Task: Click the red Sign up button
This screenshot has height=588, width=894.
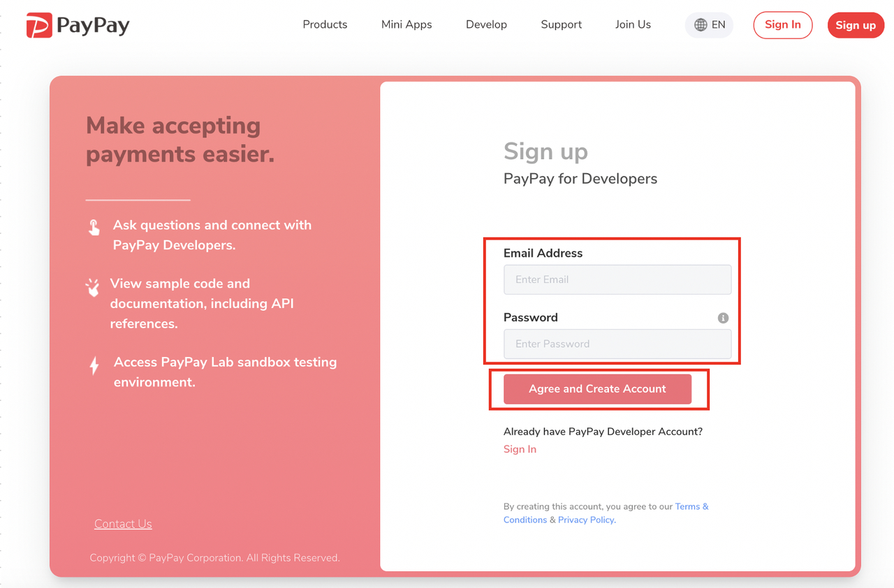Action: 856,25
